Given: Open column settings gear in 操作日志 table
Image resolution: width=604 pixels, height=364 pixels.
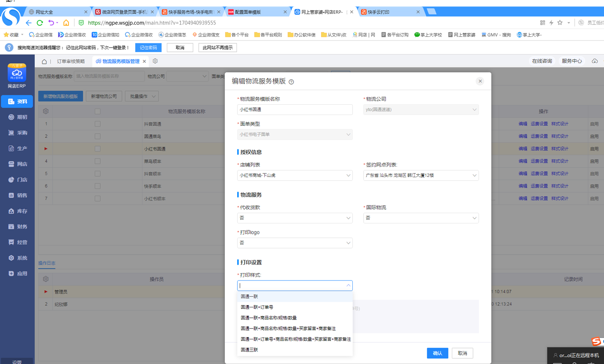Looking at the screenshot, I should coord(46,279).
